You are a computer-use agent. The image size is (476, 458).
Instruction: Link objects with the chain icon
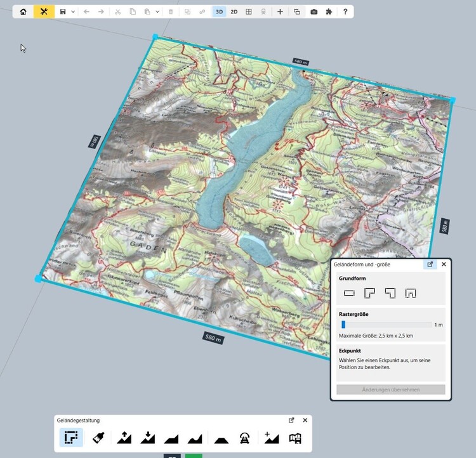pos(202,12)
